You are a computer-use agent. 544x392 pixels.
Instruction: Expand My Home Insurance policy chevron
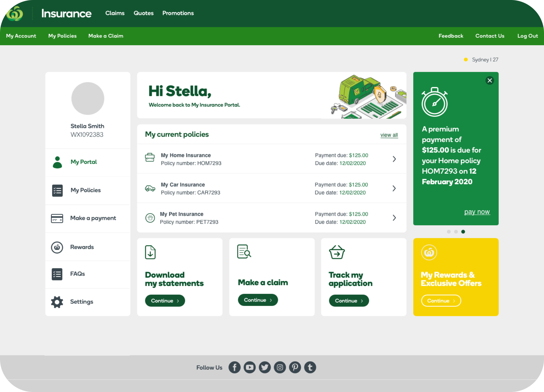(x=394, y=159)
